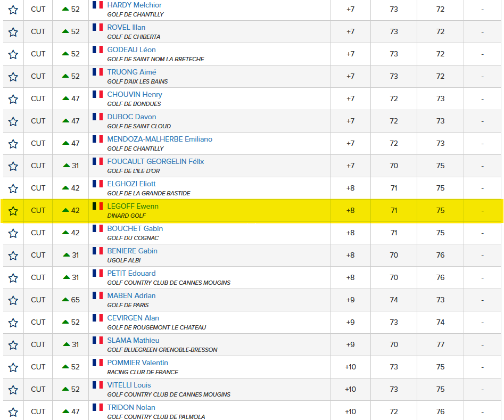Open MENDOZA-MALHERBE Emiliano player link

(x=160, y=139)
